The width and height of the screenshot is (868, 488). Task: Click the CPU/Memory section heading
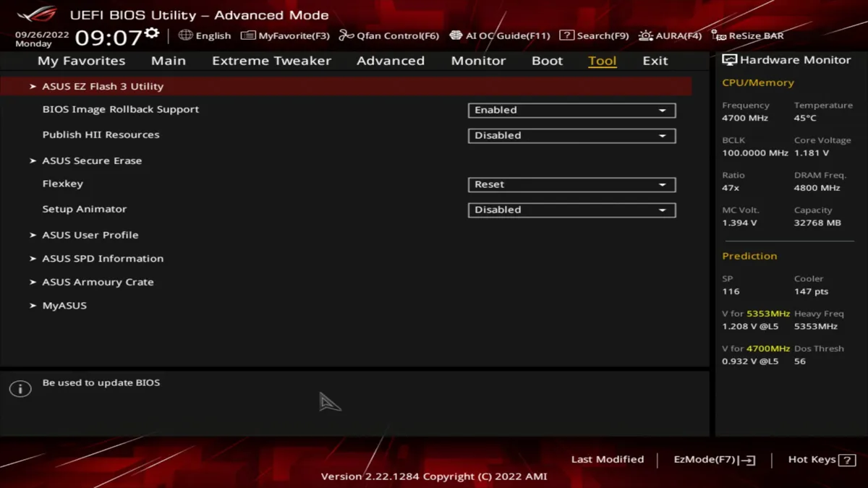[758, 82]
